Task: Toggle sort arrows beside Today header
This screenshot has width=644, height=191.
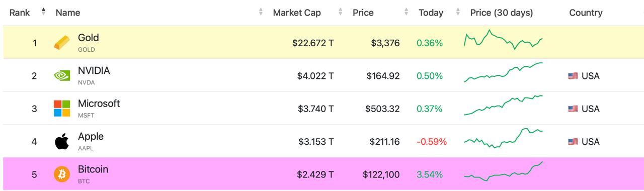Action: tap(458, 13)
